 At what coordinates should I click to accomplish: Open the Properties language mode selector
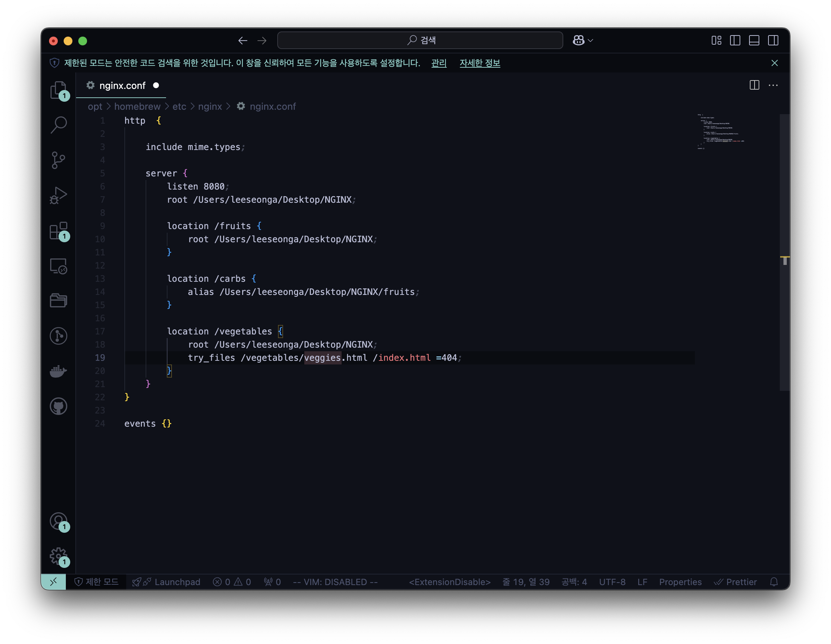(680, 581)
